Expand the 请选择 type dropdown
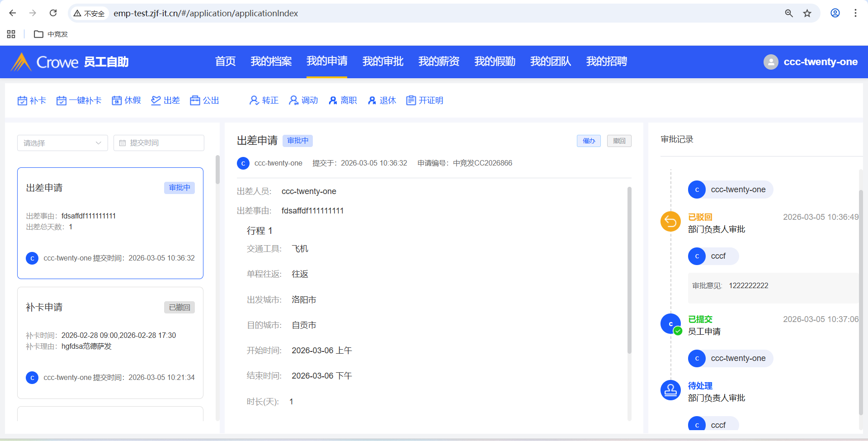The height and width of the screenshot is (441, 868). pos(62,143)
